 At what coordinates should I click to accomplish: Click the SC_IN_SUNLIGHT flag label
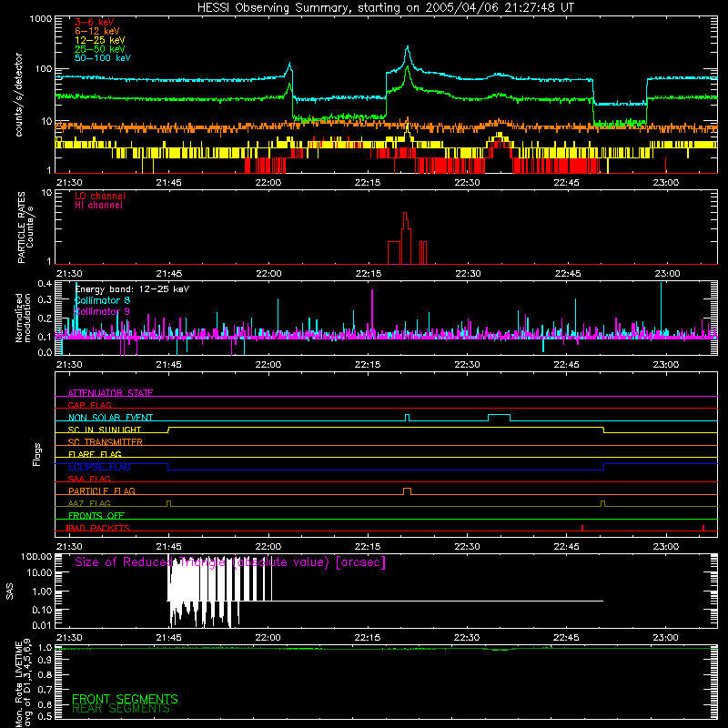[105, 430]
